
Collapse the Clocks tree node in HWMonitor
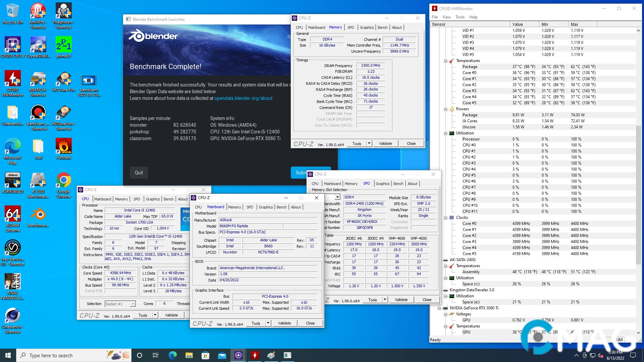tap(446, 218)
